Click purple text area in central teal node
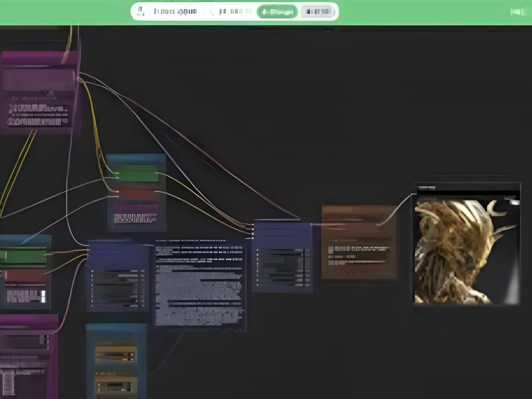This screenshot has height=399, width=532. point(136,213)
